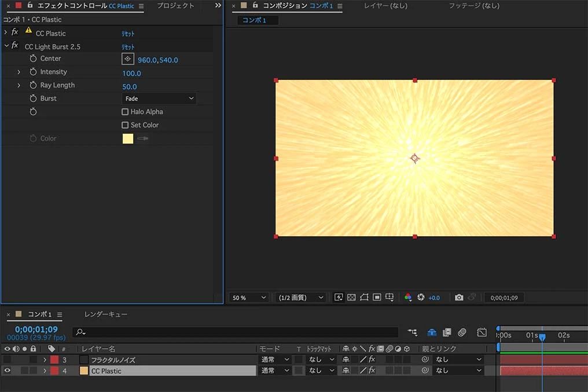Take a snapshot with camera icon
The height and width of the screenshot is (392, 588).
459,298
